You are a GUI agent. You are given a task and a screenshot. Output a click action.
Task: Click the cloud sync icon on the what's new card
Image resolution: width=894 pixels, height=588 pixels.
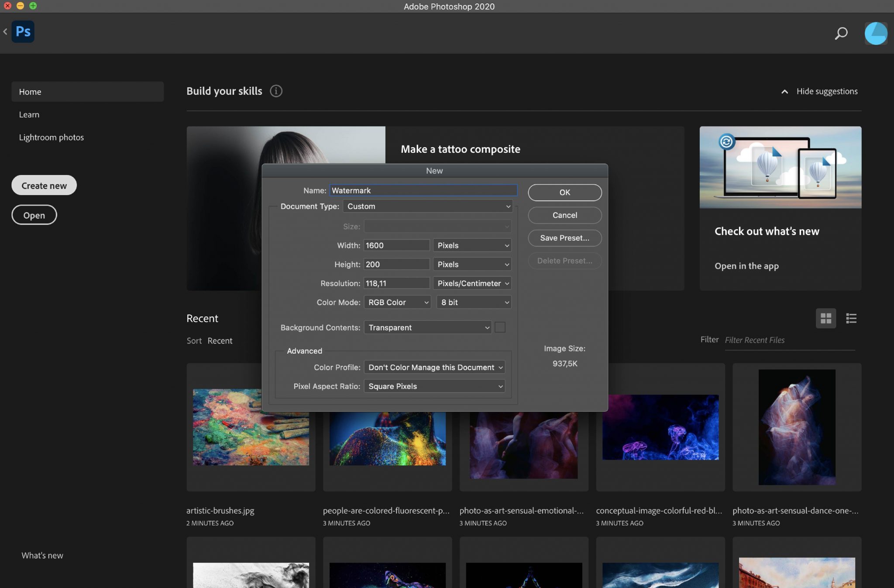[727, 142]
